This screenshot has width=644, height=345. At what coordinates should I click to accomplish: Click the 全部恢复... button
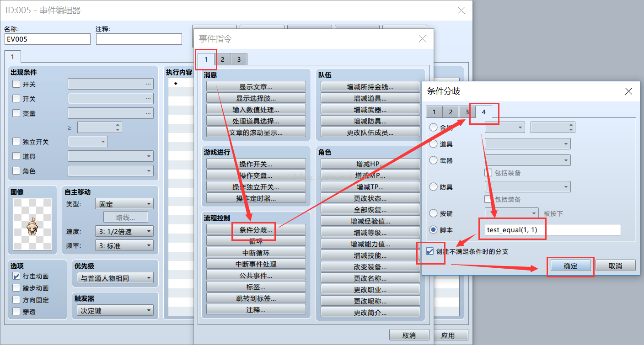370,210
